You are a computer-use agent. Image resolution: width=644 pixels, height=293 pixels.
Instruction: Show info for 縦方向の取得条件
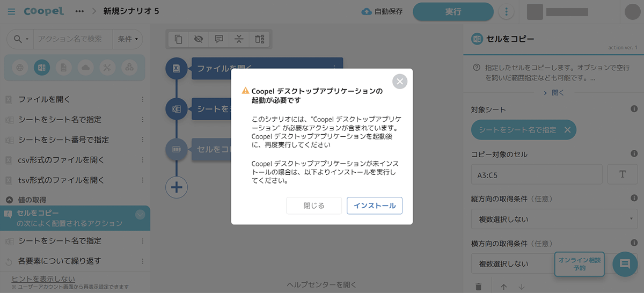pos(634,198)
